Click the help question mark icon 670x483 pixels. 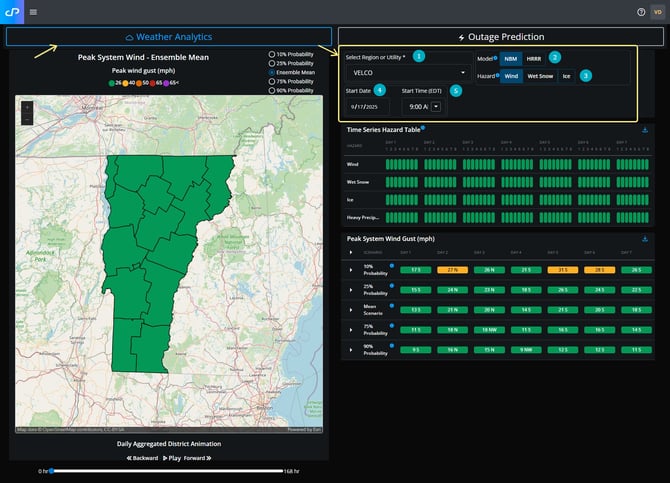[641, 12]
